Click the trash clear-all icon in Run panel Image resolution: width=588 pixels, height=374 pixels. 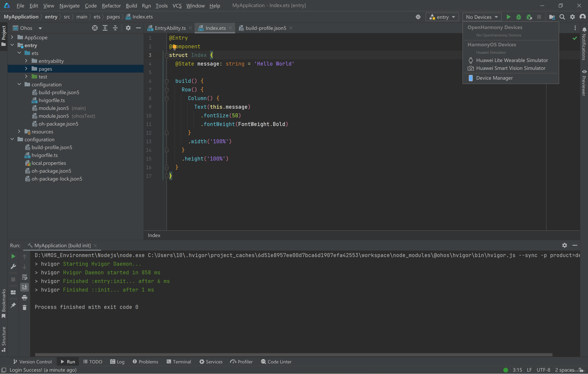tap(24, 308)
